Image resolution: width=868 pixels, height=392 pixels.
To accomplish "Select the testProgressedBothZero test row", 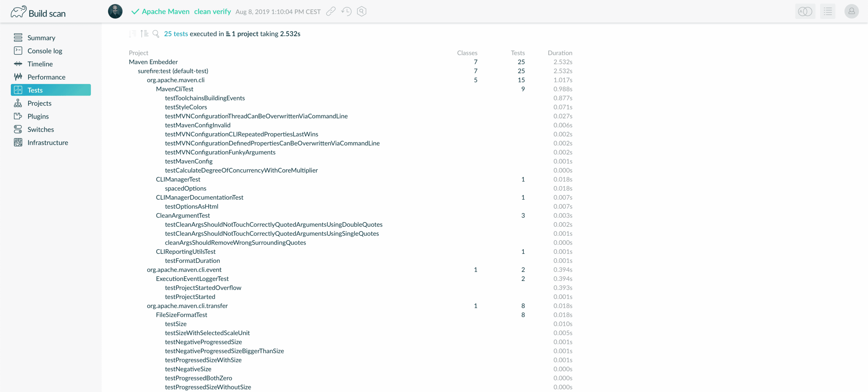I will point(198,378).
